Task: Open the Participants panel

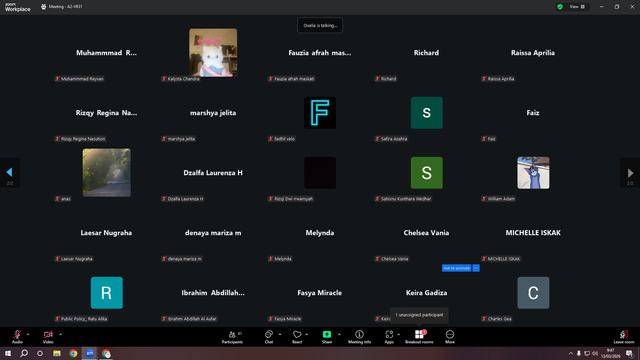Action: point(232,337)
